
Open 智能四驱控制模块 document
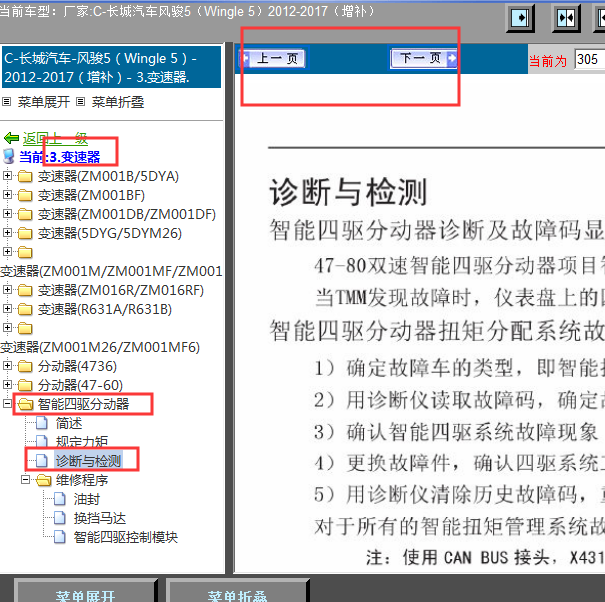[x=126, y=537]
